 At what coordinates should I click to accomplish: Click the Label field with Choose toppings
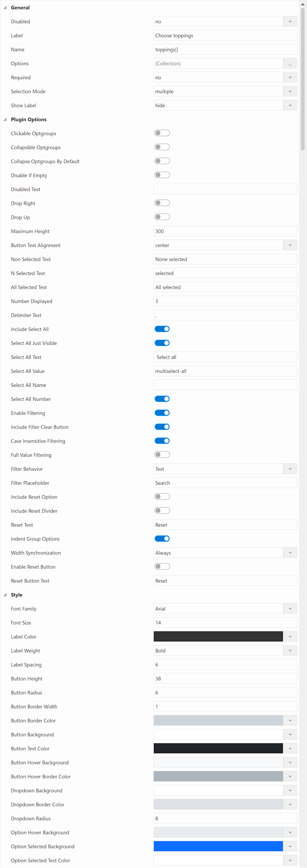click(x=225, y=35)
